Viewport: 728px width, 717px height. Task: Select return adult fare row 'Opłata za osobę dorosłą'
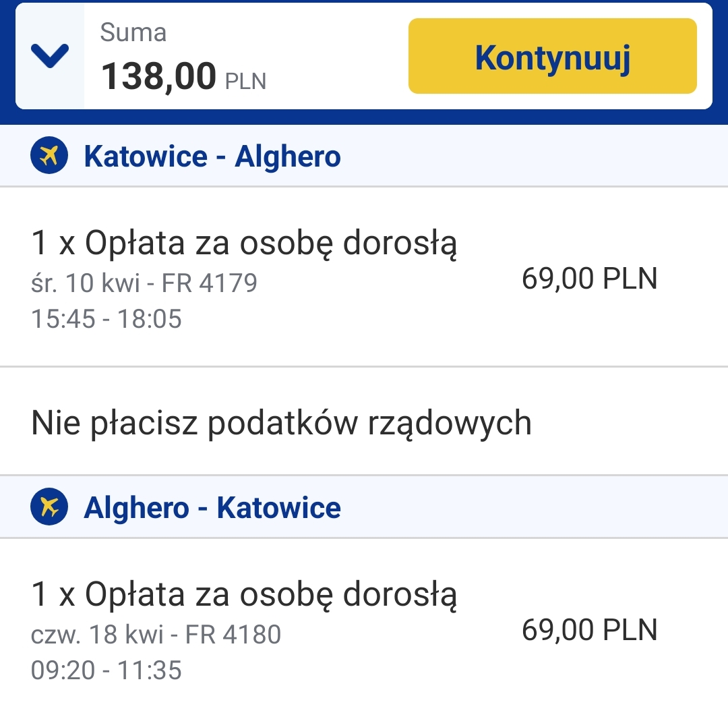[364, 628]
